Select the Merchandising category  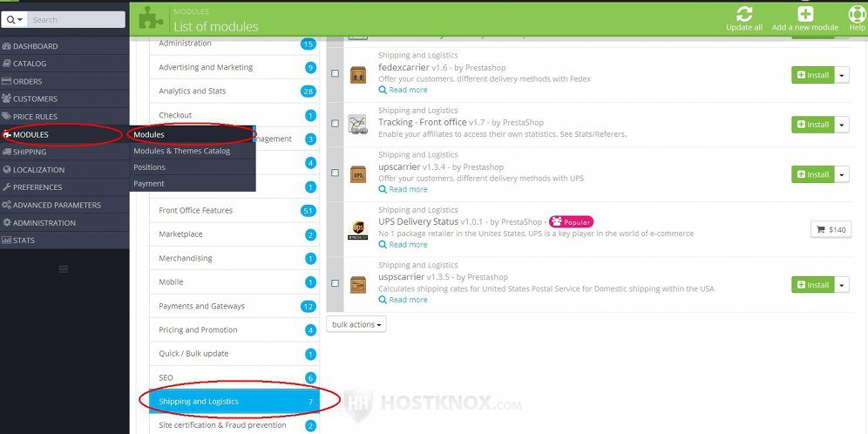point(234,258)
